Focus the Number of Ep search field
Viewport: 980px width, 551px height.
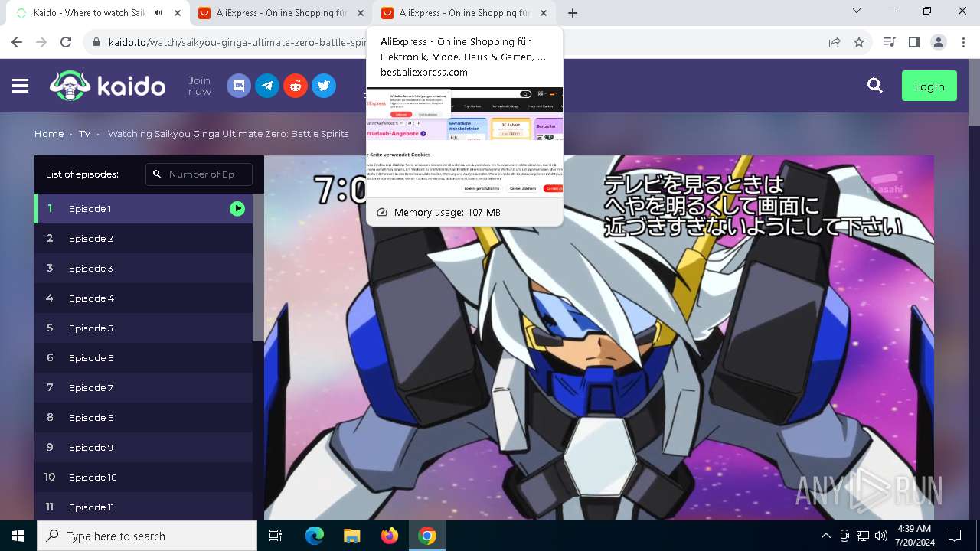tap(199, 174)
